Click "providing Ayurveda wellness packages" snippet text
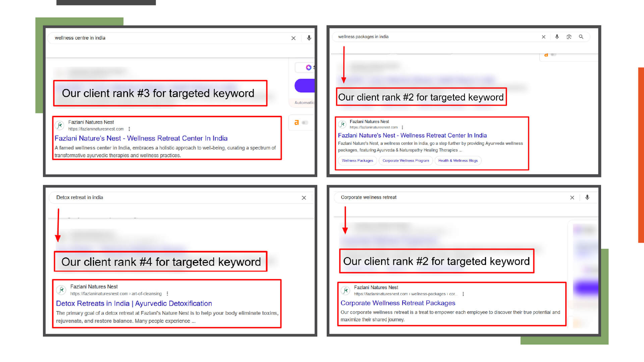Screen dimensions: 644x362 click(x=430, y=147)
